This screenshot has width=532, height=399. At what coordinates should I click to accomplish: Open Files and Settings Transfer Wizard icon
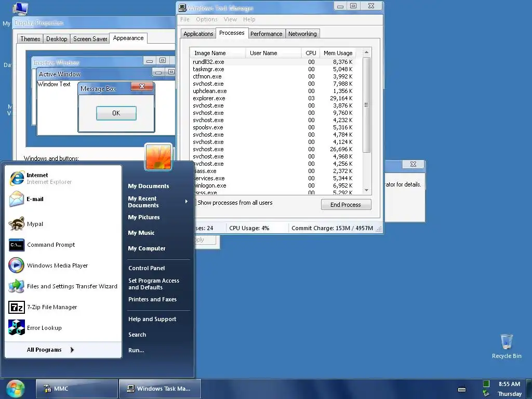16,286
